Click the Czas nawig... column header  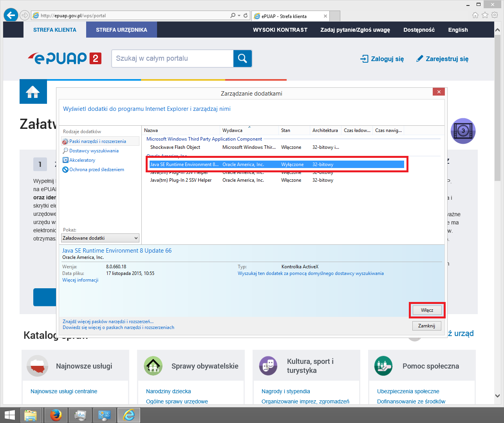click(x=388, y=130)
